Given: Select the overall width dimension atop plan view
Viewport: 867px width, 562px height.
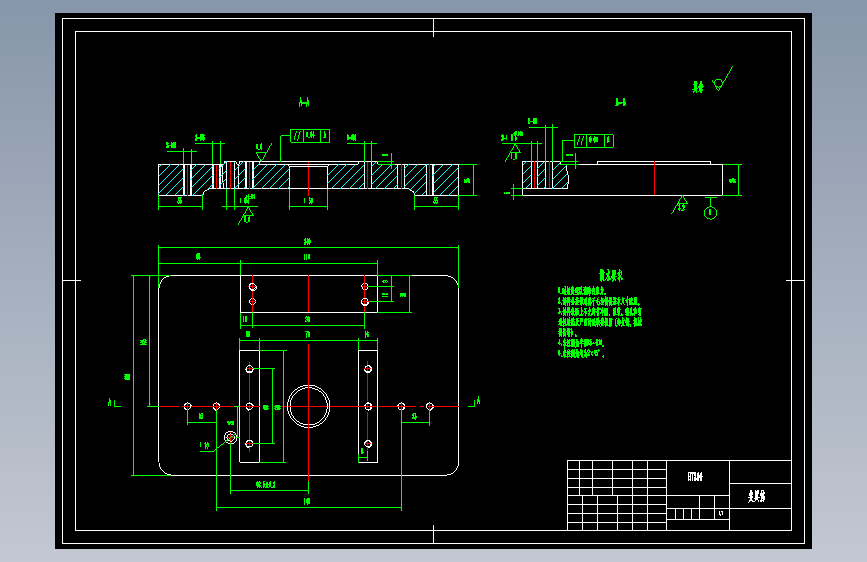Looking at the screenshot, I should pyautogui.click(x=308, y=242).
